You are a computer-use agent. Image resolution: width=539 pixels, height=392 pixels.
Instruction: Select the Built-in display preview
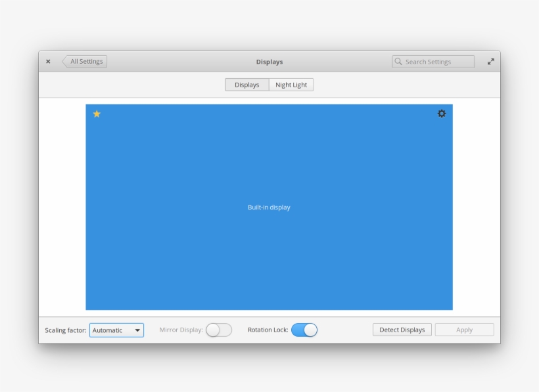[x=269, y=207]
